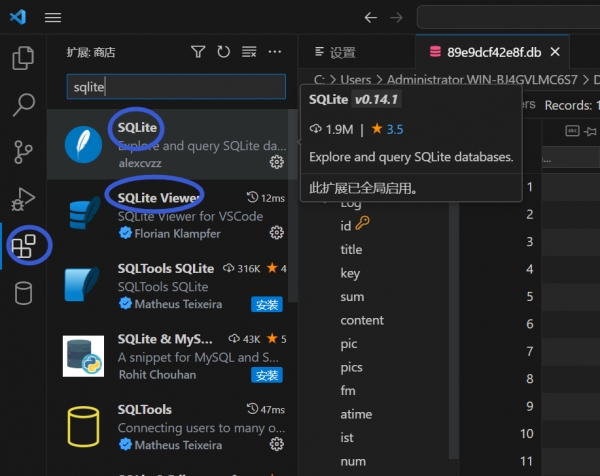Install the SQLTools SQLite extension
This screenshot has height=476, width=600.
[x=267, y=305]
